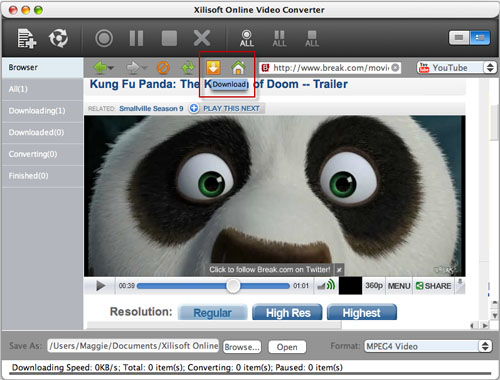Click the video progress slider handle
Screen dimensions: 500x380
coord(233,286)
